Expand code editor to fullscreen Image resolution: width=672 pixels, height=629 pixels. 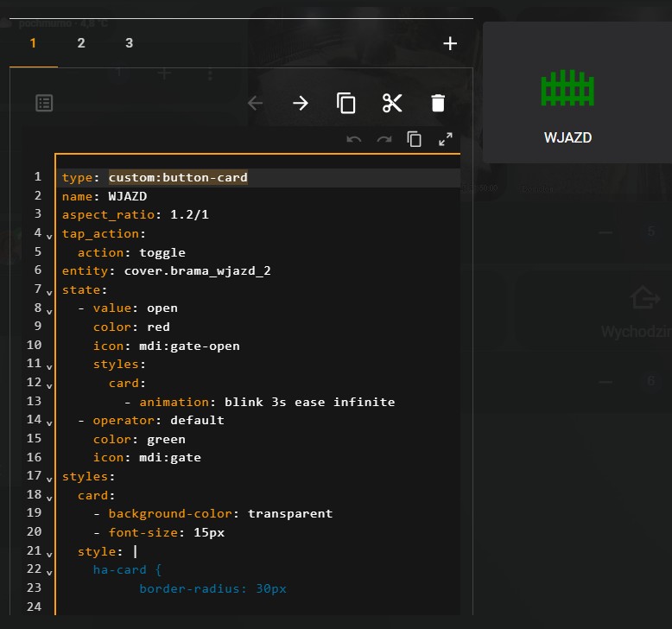pos(446,139)
